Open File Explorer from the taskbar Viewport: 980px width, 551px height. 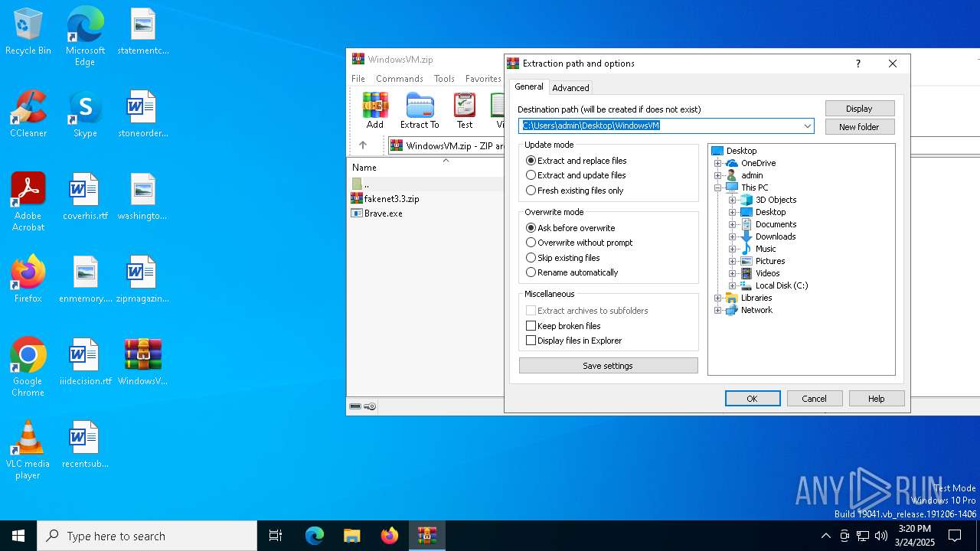(351, 536)
